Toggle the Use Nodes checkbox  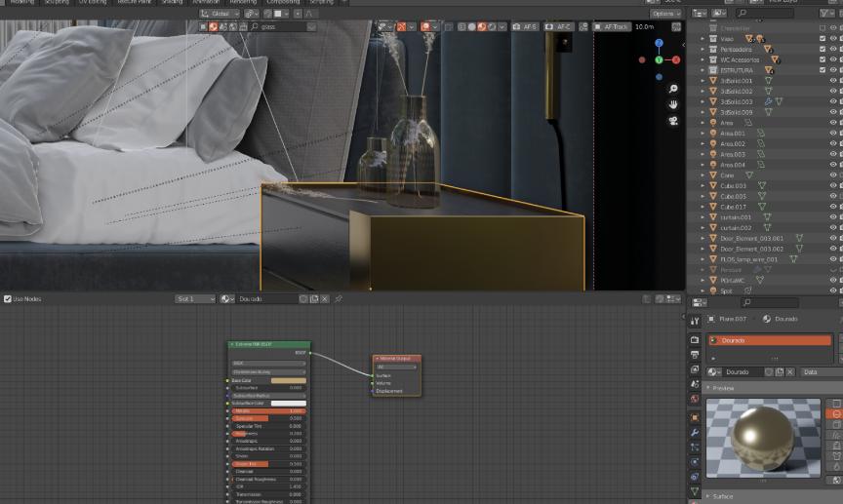(8, 299)
